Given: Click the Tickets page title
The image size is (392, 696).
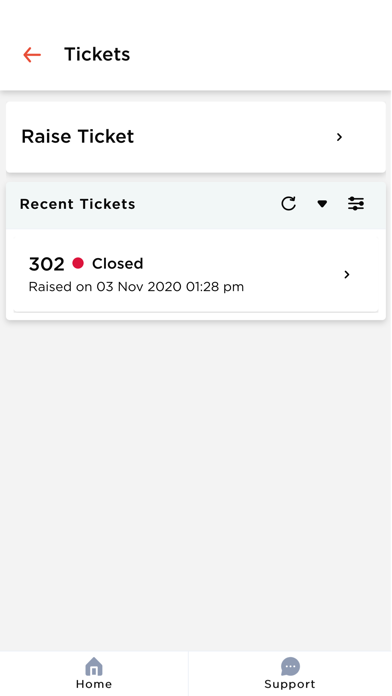Looking at the screenshot, I should [97, 55].
